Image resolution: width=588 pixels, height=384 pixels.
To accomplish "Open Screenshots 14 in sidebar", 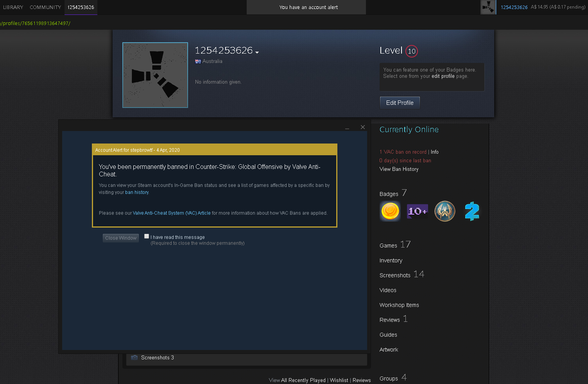I will tap(402, 275).
